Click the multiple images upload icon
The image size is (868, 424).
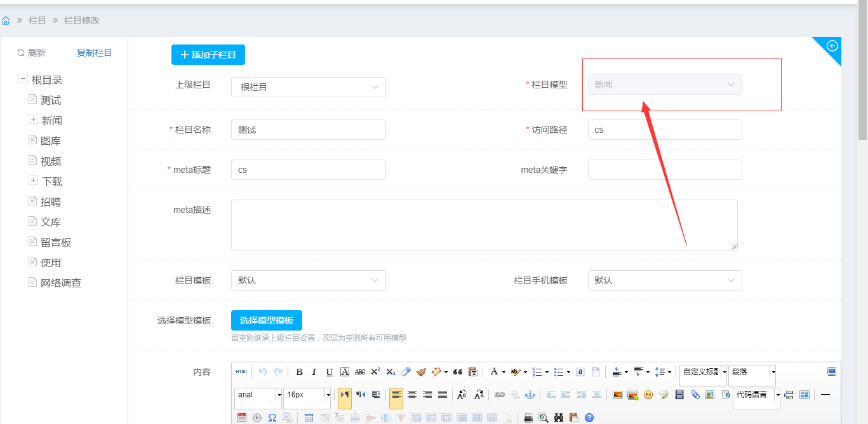click(632, 395)
